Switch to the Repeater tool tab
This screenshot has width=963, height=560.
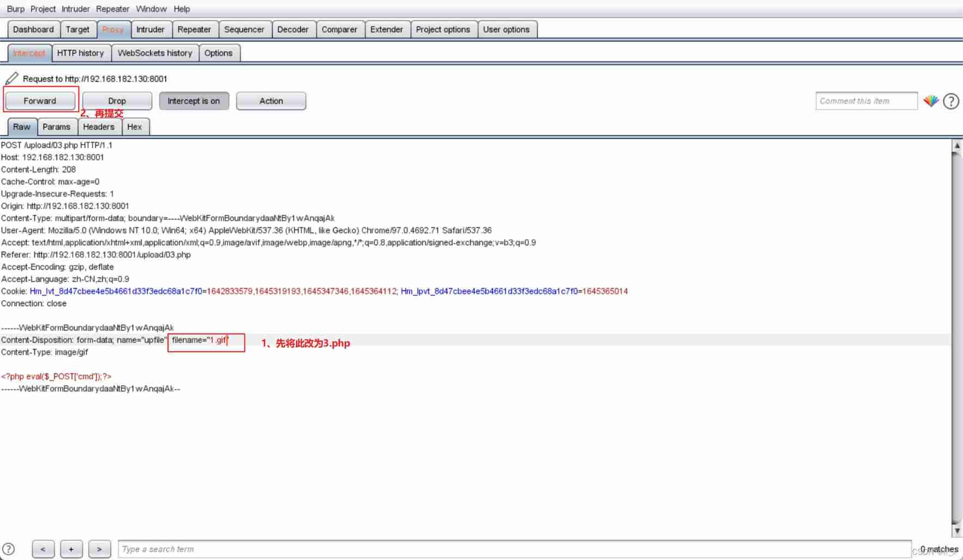click(194, 29)
